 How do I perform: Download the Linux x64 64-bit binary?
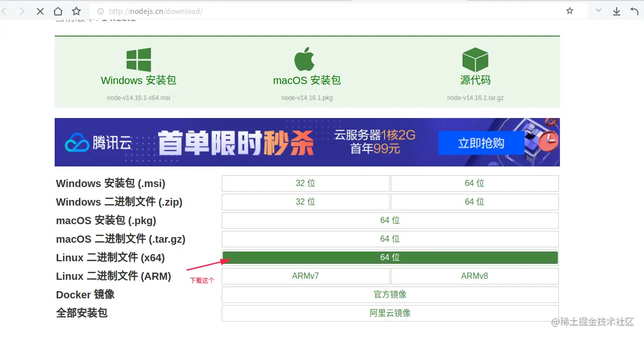389,257
